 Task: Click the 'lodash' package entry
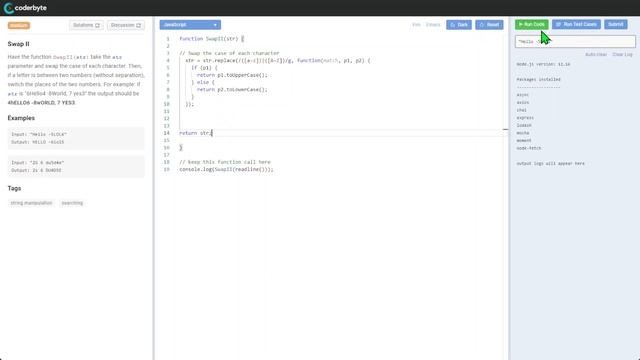point(524,125)
